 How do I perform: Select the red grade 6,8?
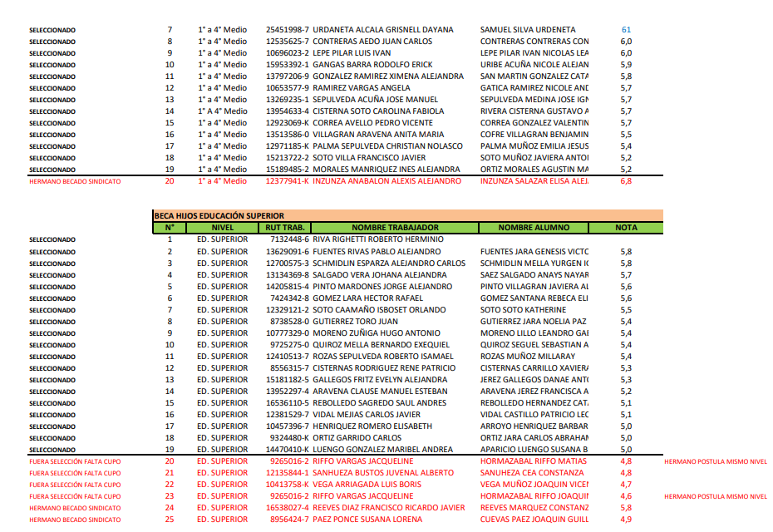(626, 181)
